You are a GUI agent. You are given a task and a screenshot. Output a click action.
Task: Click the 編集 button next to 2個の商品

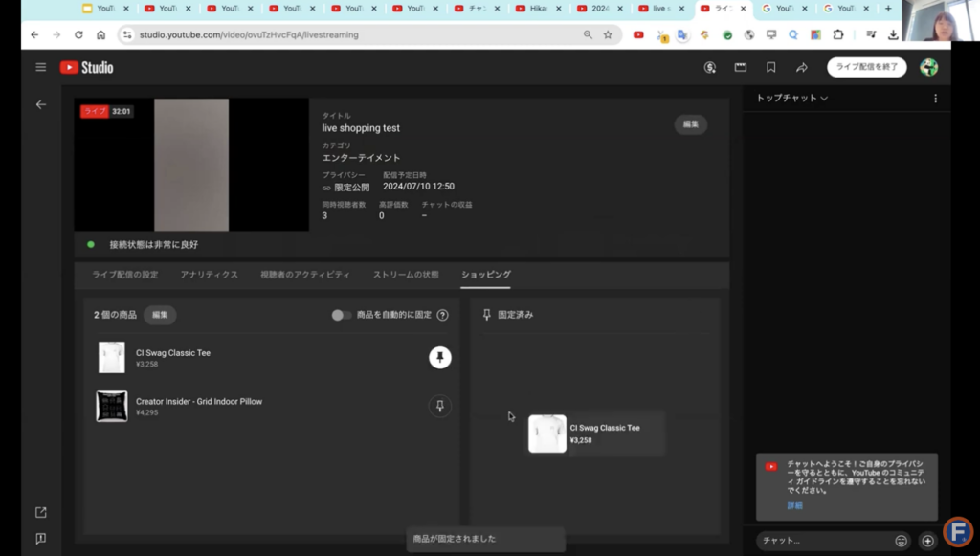pos(160,315)
